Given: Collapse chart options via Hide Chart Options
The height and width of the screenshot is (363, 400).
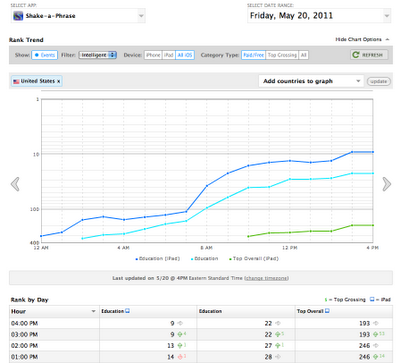Looking at the screenshot, I should click(362, 39).
